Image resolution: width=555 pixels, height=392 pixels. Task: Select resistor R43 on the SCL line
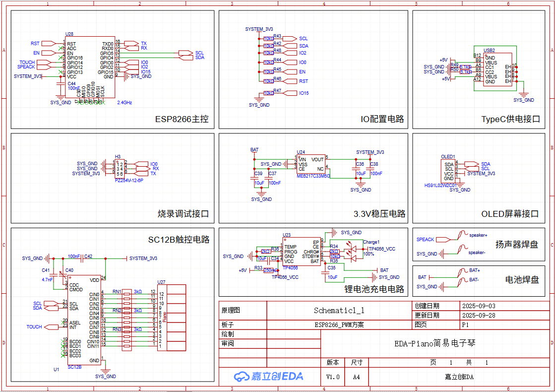(x=268, y=39)
